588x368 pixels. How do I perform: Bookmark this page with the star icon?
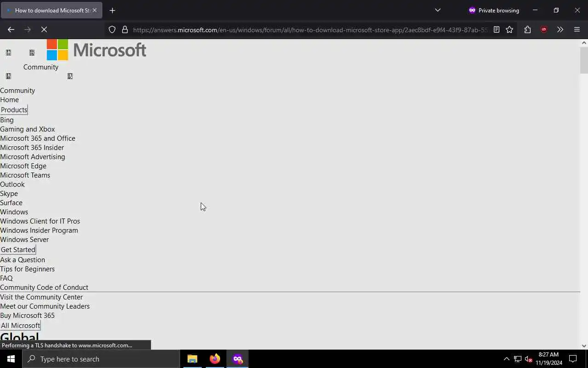click(509, 29)
